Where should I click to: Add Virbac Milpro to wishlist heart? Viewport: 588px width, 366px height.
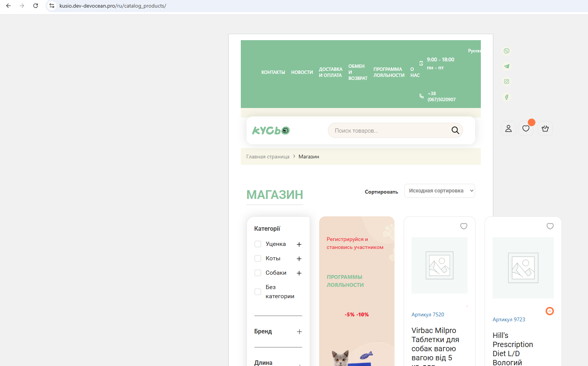click(x=464, y=226)
